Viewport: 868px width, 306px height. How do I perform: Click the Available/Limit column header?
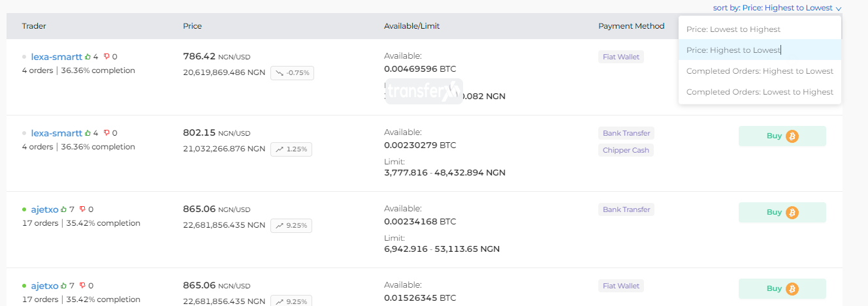(411, 26)
